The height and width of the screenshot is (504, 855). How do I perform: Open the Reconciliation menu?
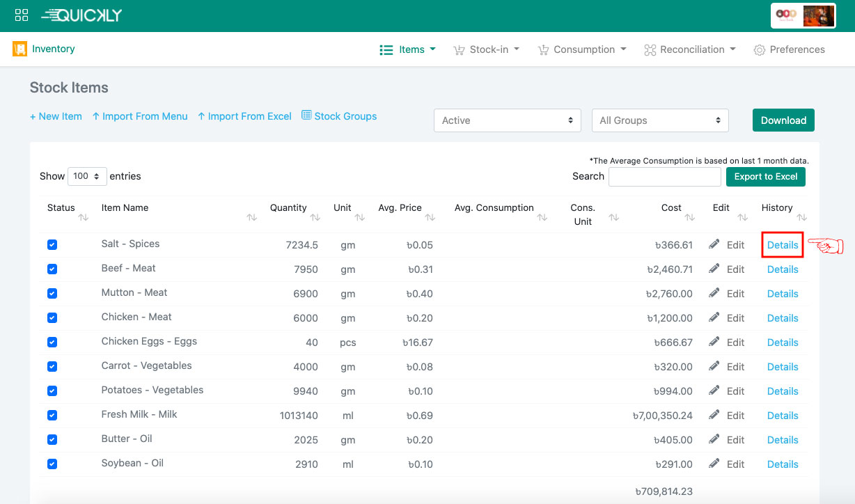[x=691, y=49]
